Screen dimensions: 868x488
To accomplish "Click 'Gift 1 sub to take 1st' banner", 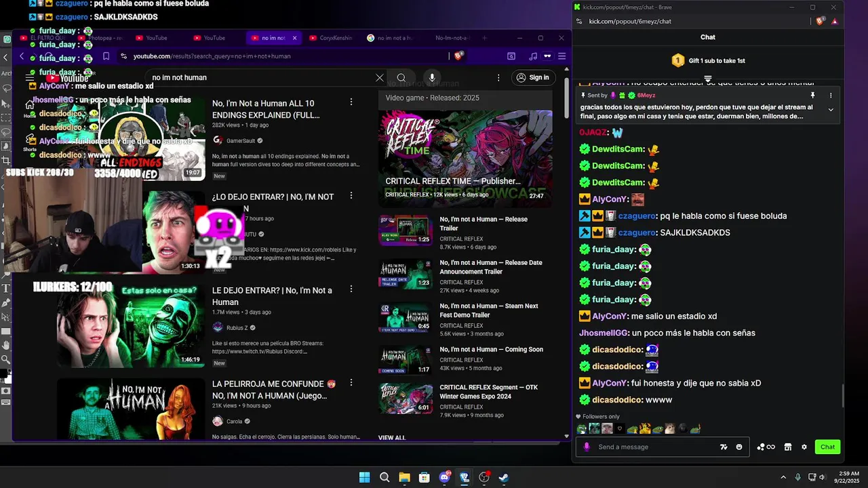I will 708,61.
